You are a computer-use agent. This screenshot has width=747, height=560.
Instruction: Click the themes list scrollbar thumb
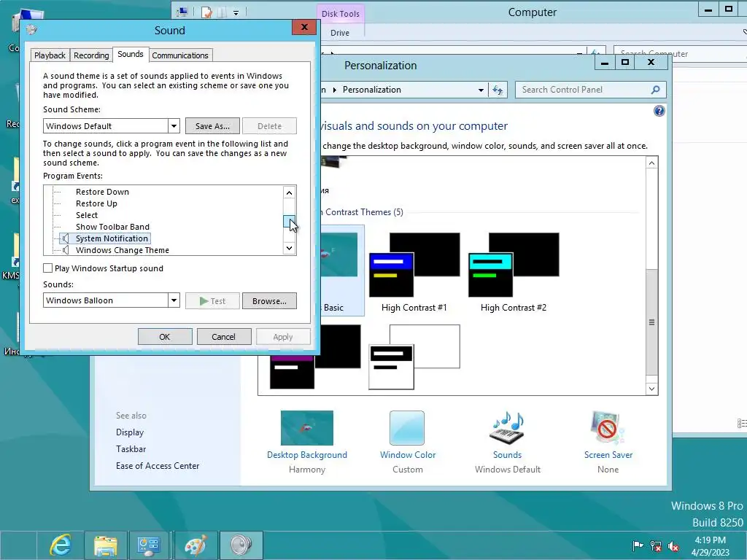[651, 322]
